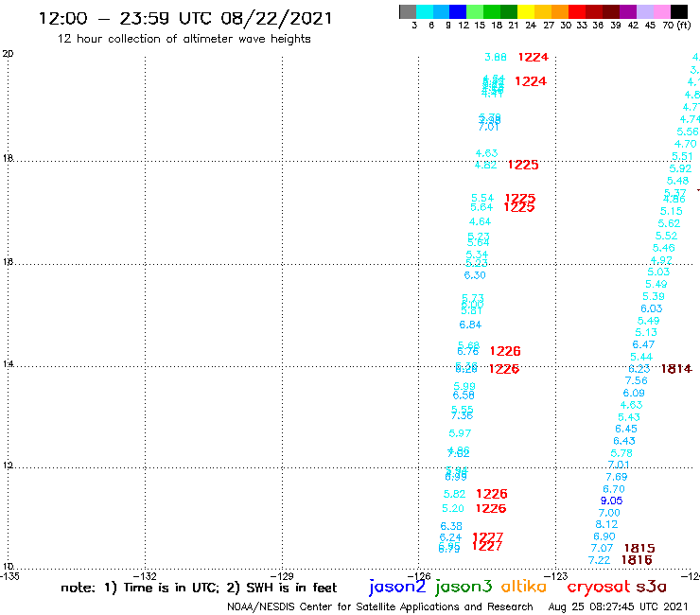Select the 'jason2' satellite legend label
The image size is (700, 615).
point(397,587)
